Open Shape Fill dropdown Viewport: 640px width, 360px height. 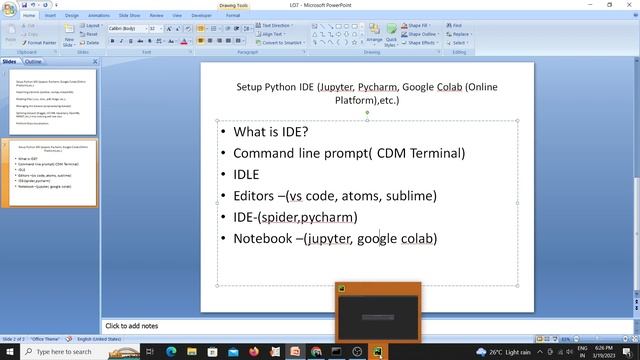[416, 25]
